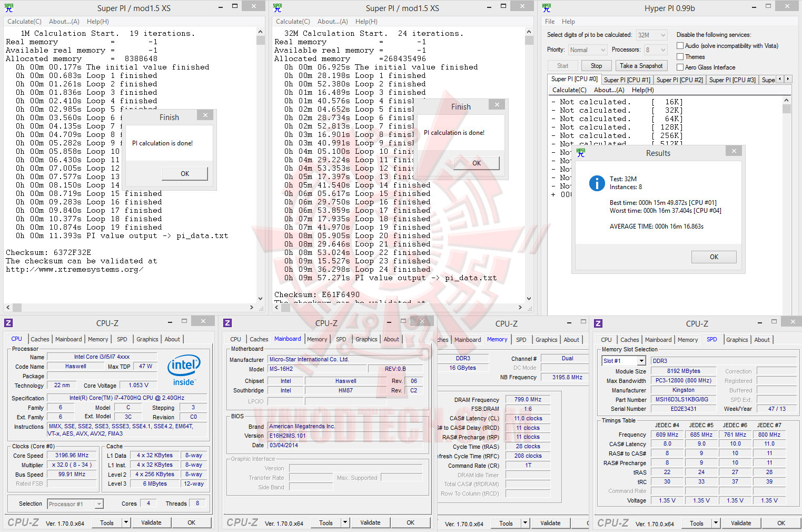Screen dimensions: 802x532
Task: Open Caches tab in CPU-Z Processor window
Action: [x=39, y=339]
